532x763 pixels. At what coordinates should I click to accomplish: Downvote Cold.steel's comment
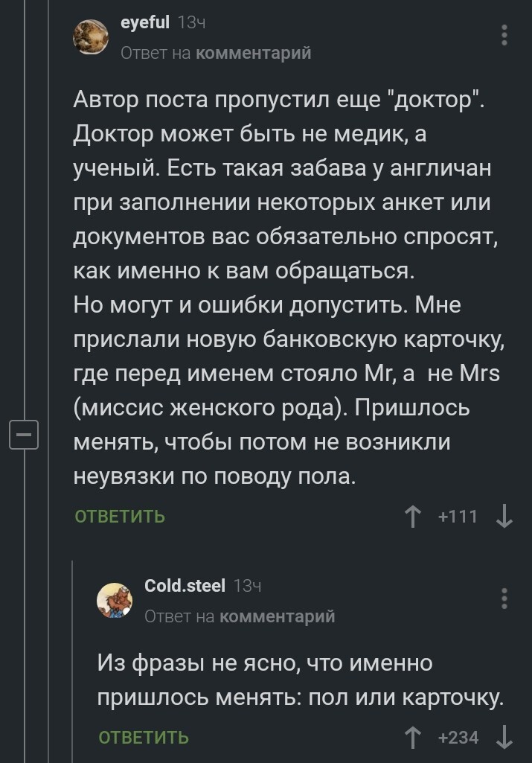[x=504, y=737]
